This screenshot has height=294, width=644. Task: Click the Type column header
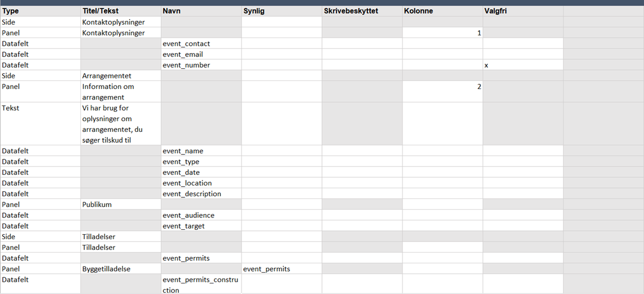pos(40,11)
